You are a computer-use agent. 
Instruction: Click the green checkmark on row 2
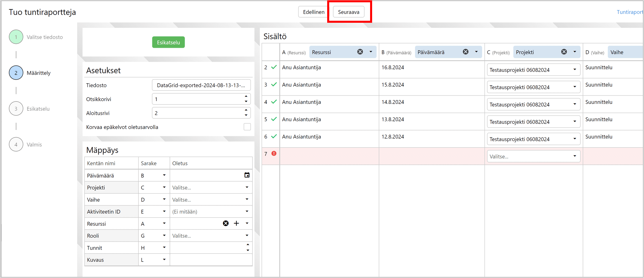coord(274,67)
